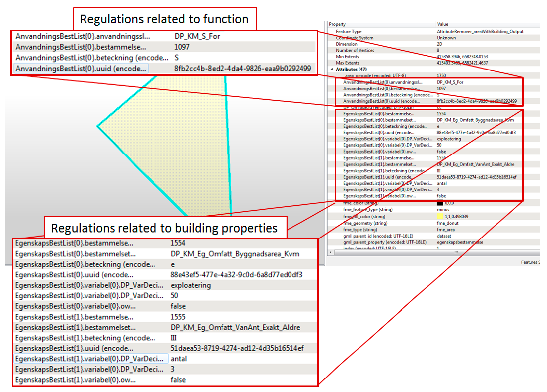Collapse the Attributes (47) tree arrow
The height and width of the screenshot is (392, 547).
[332, 69]
